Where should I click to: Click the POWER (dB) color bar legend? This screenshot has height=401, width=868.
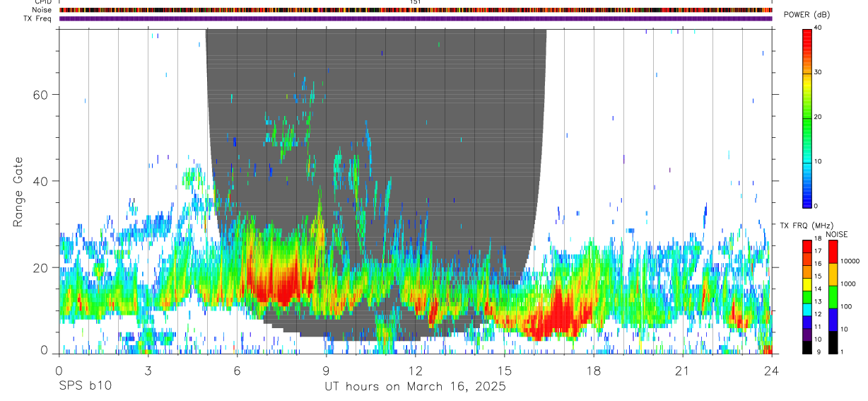(x=807, y=117)
